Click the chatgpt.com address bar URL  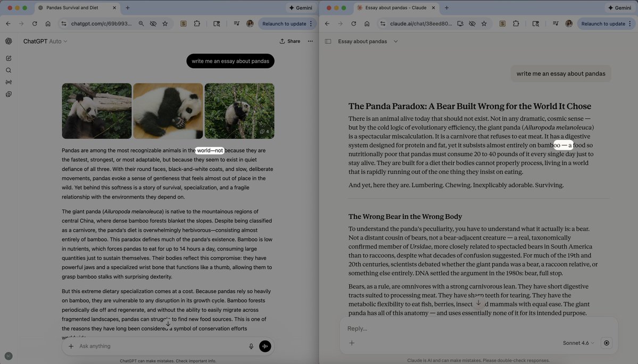click(101, 23)
